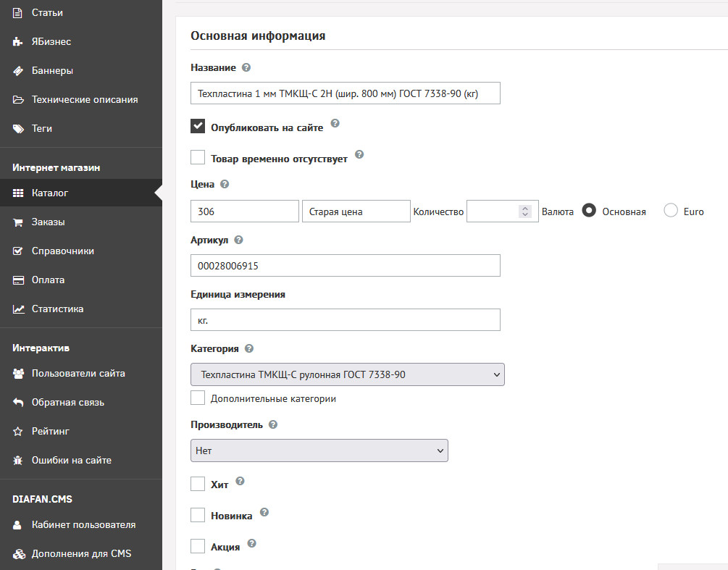This screenshot has height=570, width=728.
Task: Open the Категория dropdown list
Action: click(347, 374)
